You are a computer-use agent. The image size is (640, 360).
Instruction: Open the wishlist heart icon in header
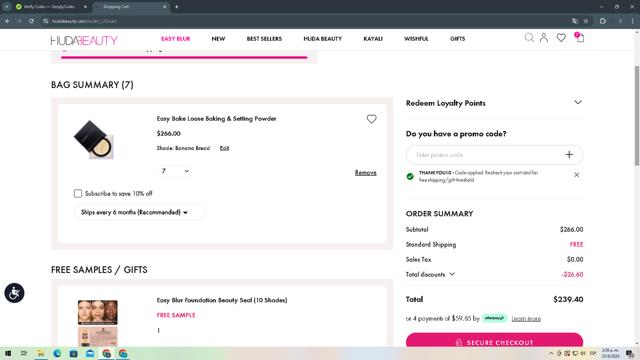tap(561, 38)
